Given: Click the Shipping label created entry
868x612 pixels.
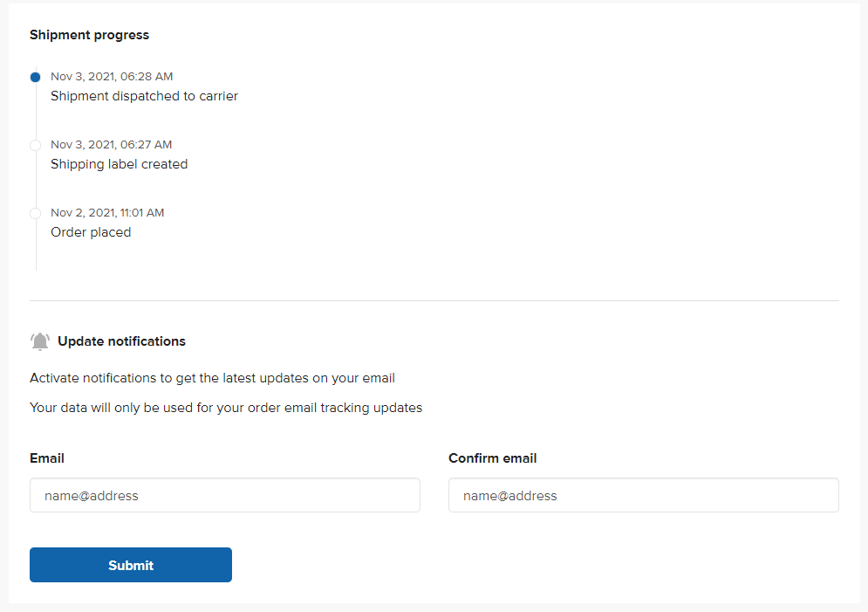Looking at the screenshot, I should pos(119,164).
